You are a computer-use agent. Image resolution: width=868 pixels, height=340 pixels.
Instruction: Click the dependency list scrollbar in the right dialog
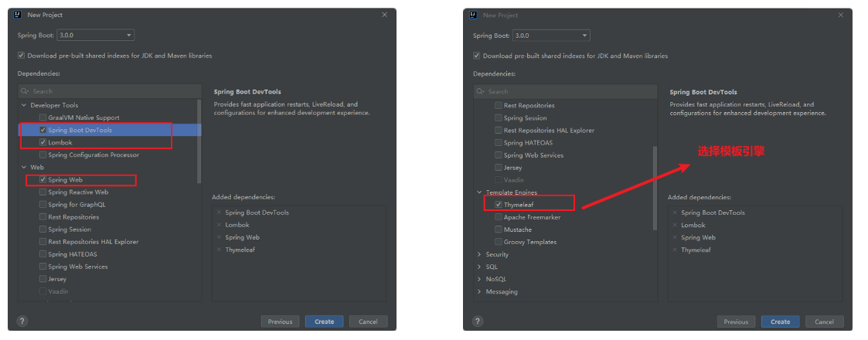click(655, 185)
